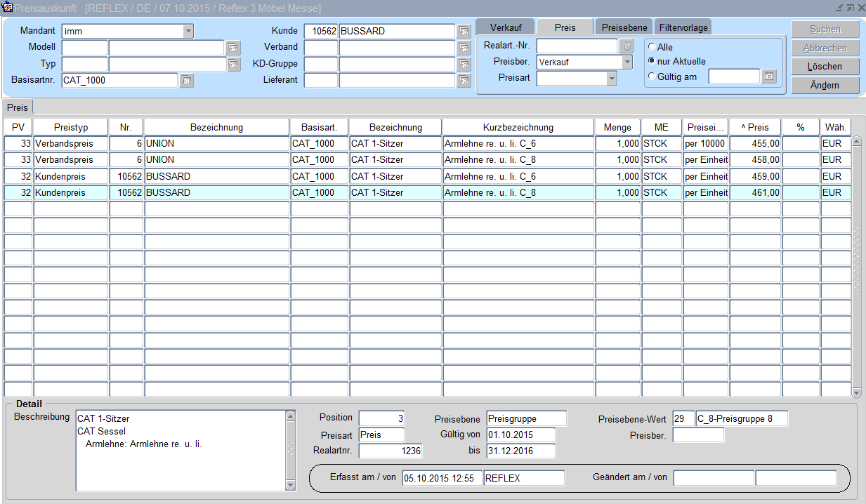The height and width of the screenshot is (504, 866).
Task: Expand the Preisart dropdown in filter
Action: 612,79
